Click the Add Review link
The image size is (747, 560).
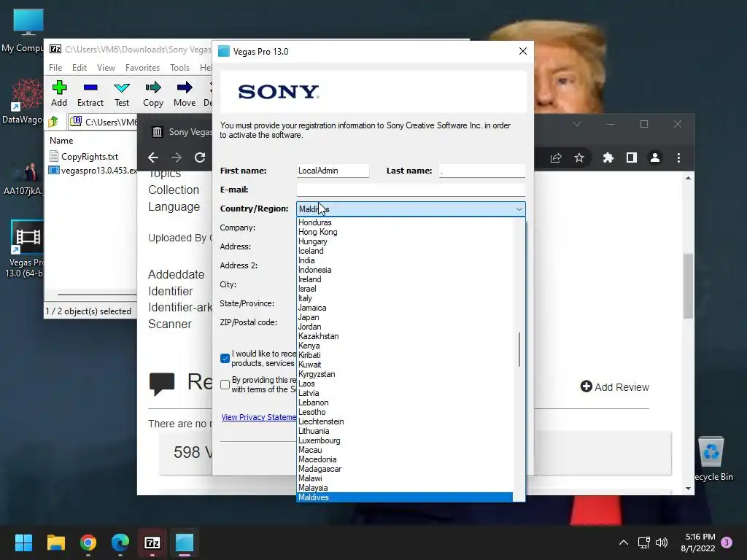pos(614,386)
